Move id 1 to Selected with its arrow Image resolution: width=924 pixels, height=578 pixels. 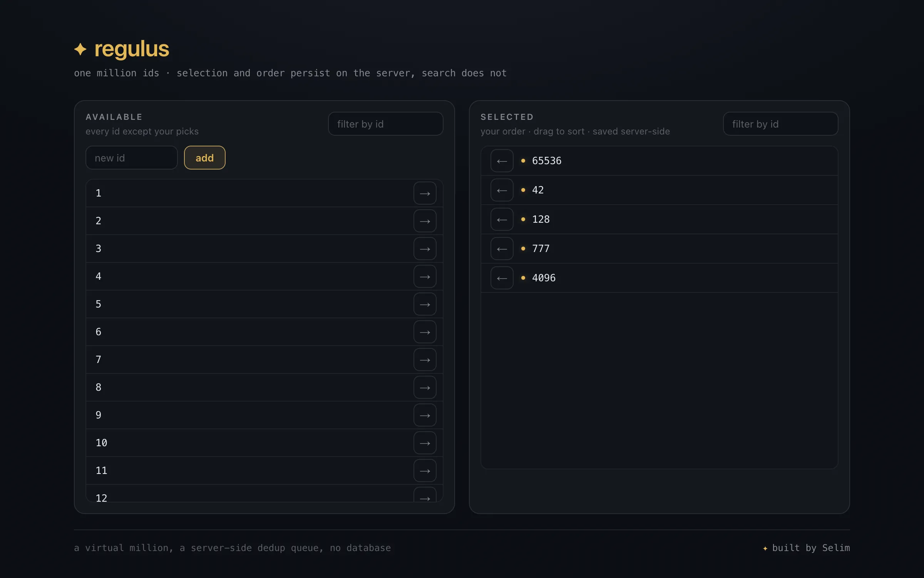(425, 193)
